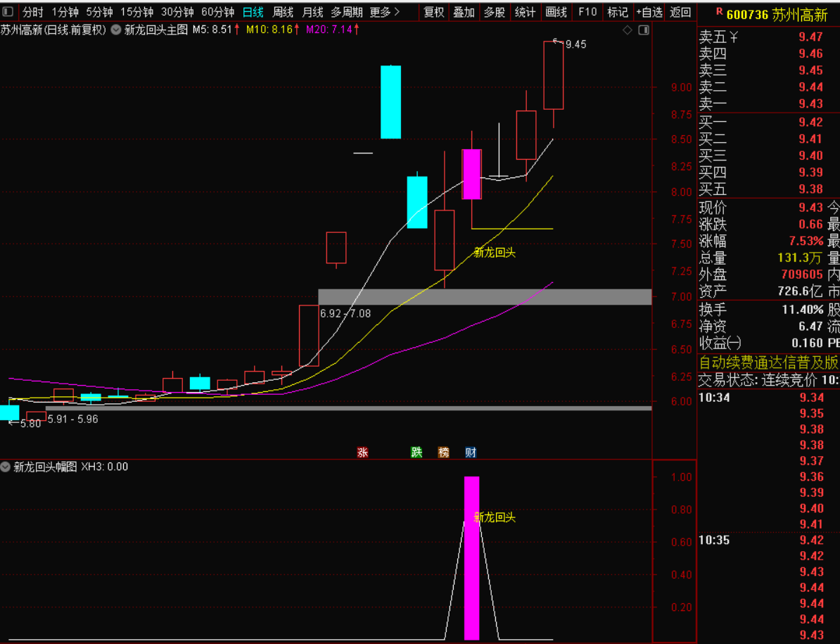
Task: Open the 新龙回头幅图 indicator dropdown
Action: pos(6,467)
